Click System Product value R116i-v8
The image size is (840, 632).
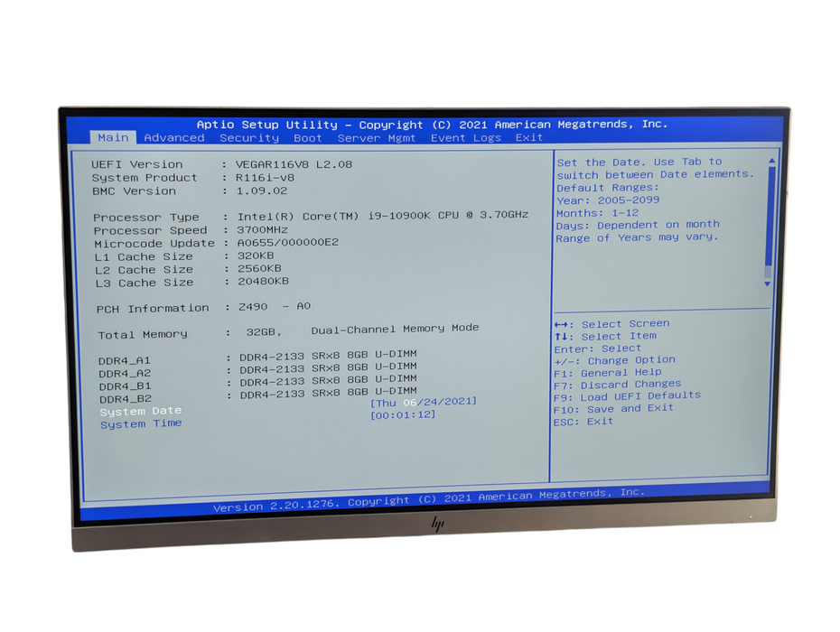click(x=266, y=177)
